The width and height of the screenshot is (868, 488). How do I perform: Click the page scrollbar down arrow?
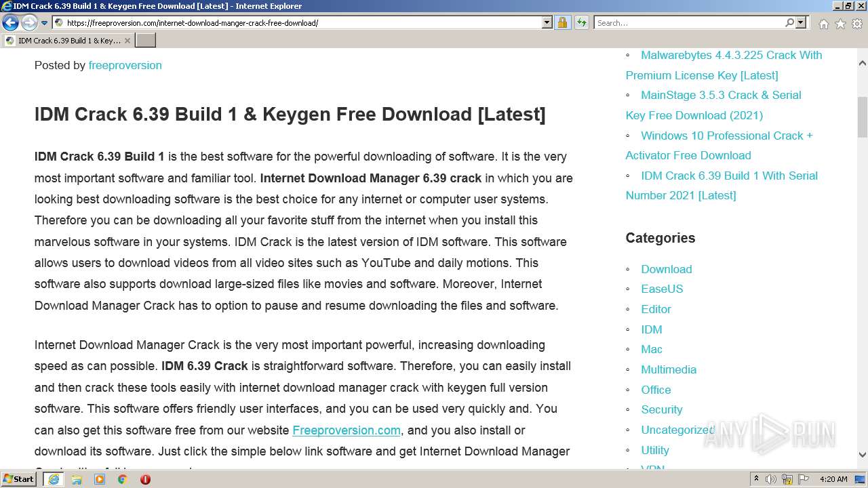(x=863, y=455)
